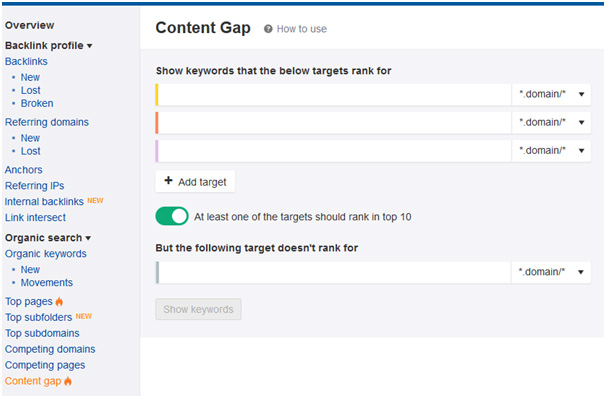This screenshot has height=398, width=606.
Task: Open Organic keywords report
Action: [x=46, y=254]
